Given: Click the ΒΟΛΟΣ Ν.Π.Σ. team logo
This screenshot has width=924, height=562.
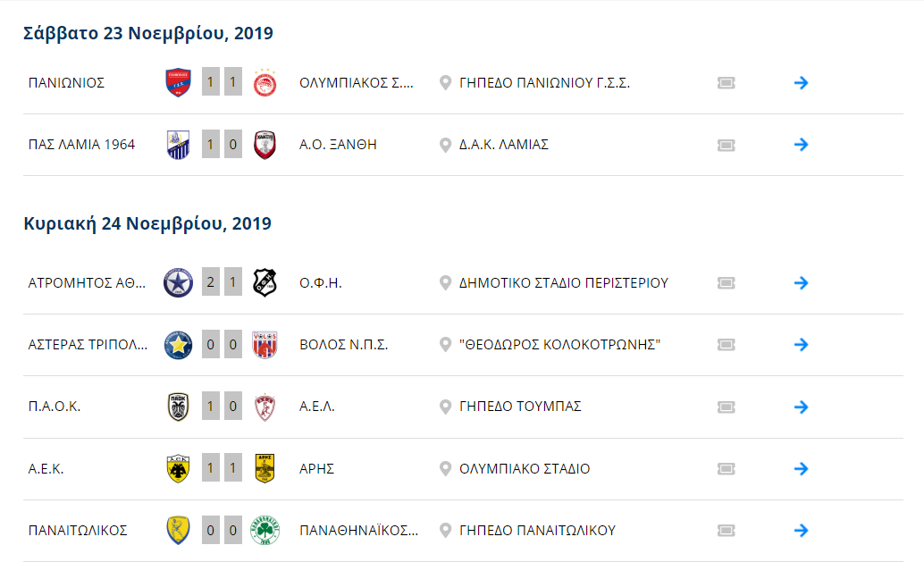Looking at the screenshot, I should tap(265, 345).
